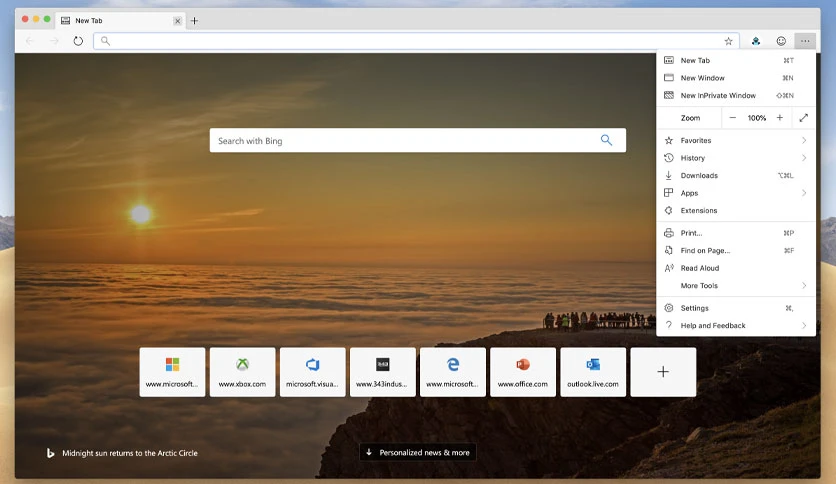836x484 pixels.
Task: Decrease zoom with the minus button
Action: (x=733, y=118)
